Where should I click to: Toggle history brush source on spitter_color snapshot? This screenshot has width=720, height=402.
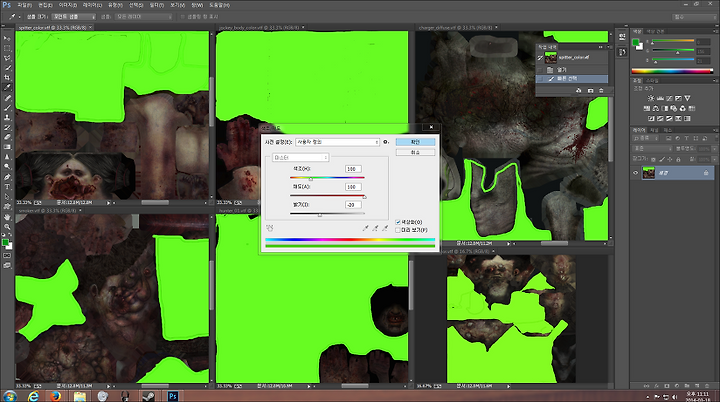pos(540,57)
